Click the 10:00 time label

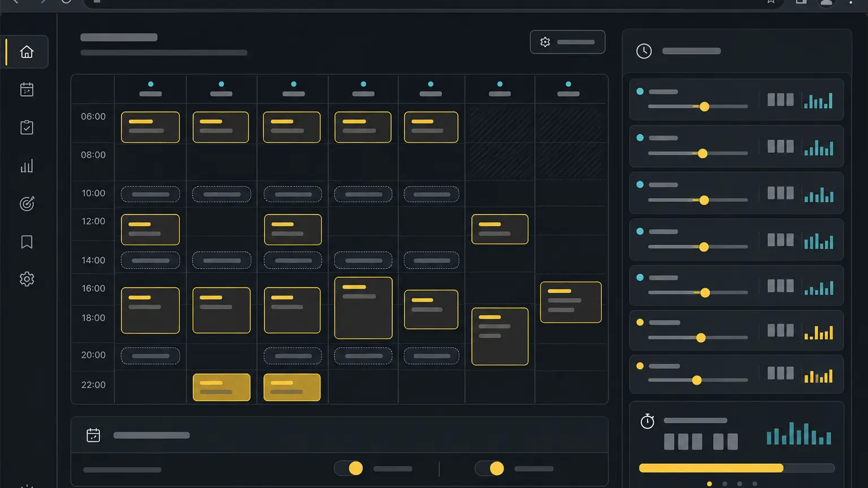click(x=93, y=193)
